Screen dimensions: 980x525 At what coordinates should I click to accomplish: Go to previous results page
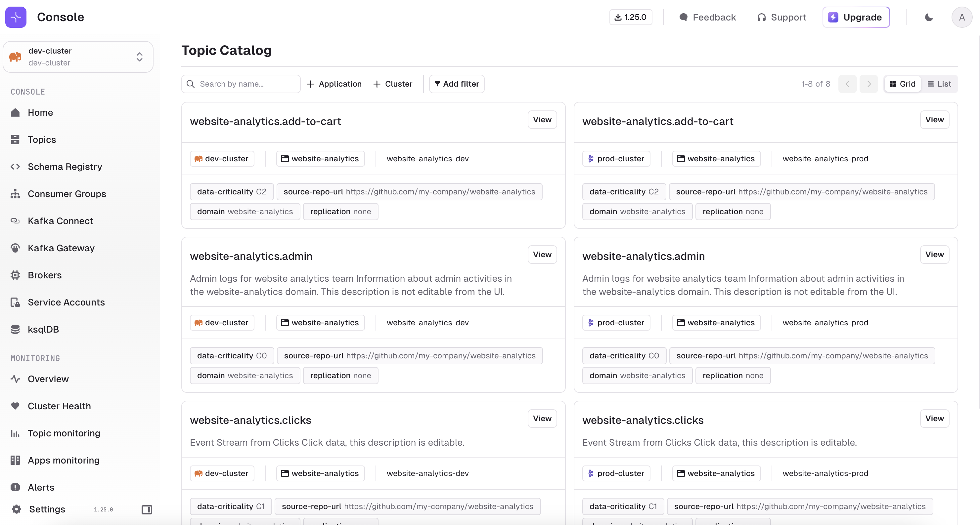847,84
